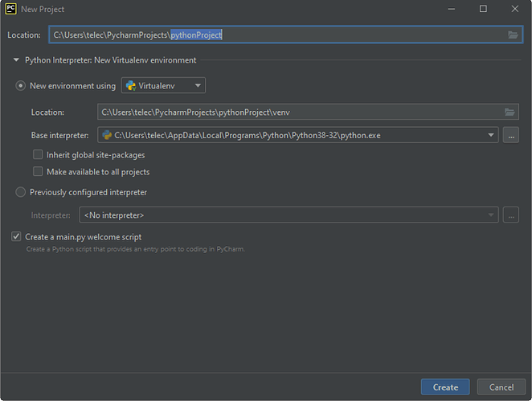Screen dimensions: 532x401
Task: Click the Create button
Action: 445,387
